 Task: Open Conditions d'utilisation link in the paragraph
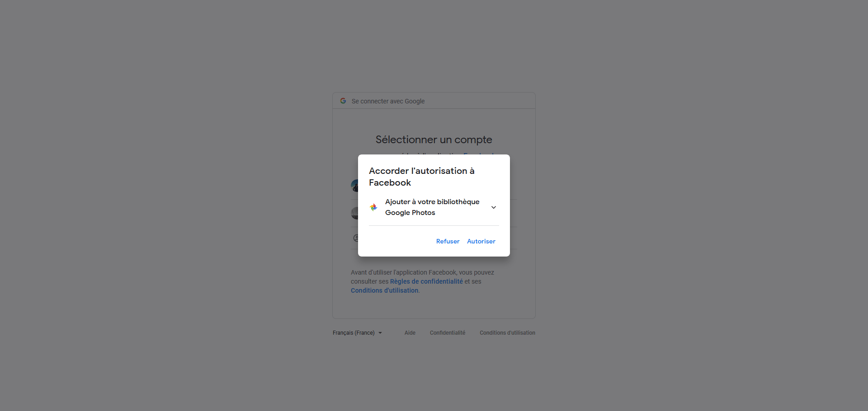click(x=384, y=290)
